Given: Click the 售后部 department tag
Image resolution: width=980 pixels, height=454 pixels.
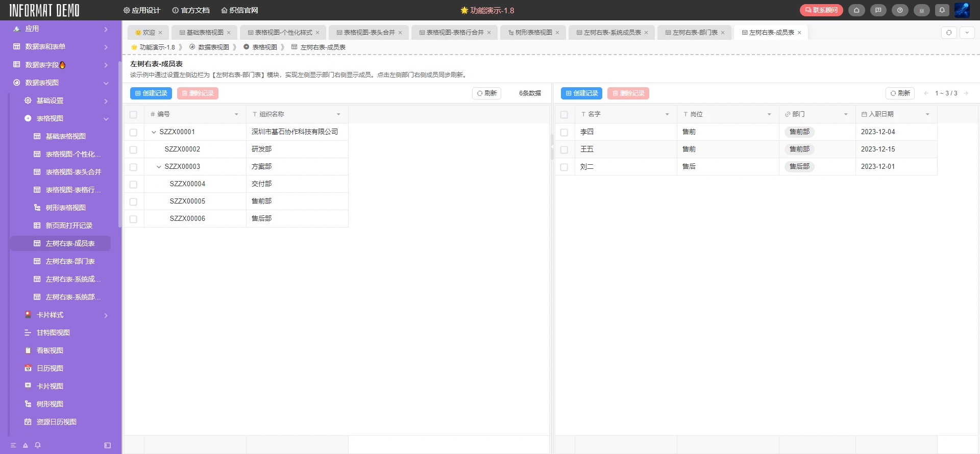Looking at the screenshot, I should [x=799, y=166].
